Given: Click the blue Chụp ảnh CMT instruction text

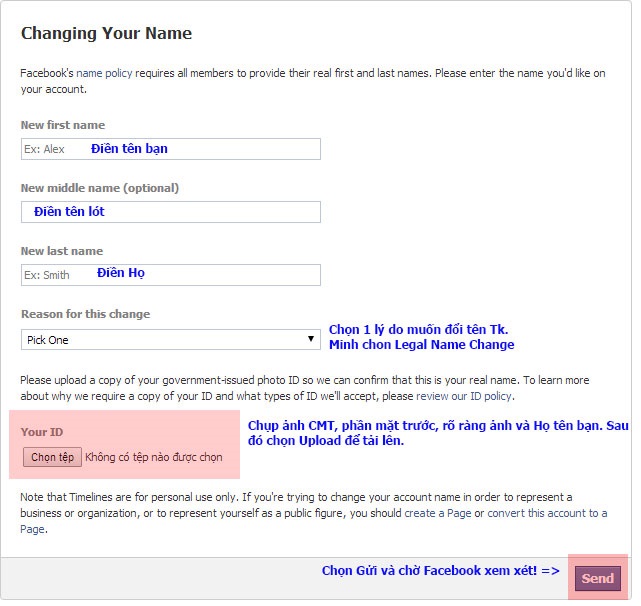Looking at the screenshot, I should pyautogui.click(x=438, y=433).
